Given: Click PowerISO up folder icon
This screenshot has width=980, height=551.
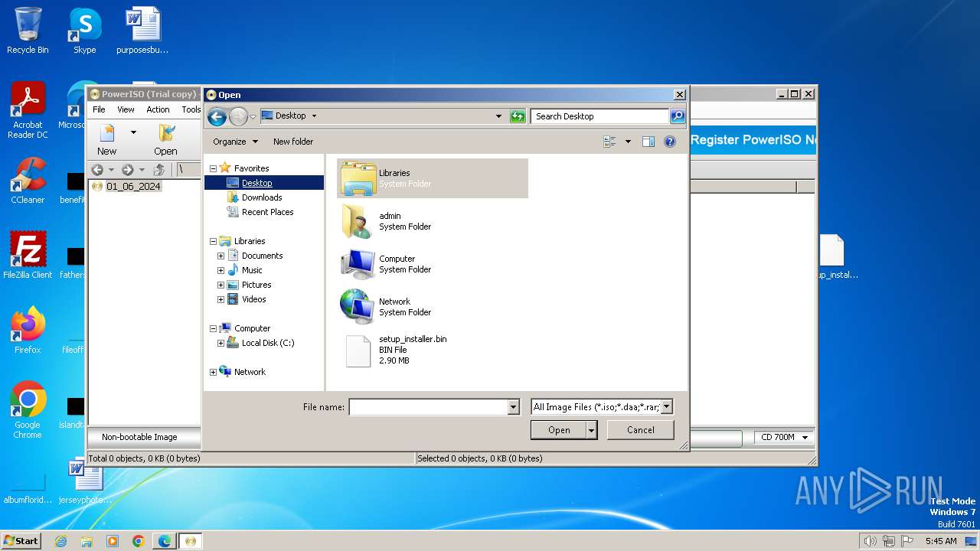Looking at the screenshot, I should click(x=158, y=170).
